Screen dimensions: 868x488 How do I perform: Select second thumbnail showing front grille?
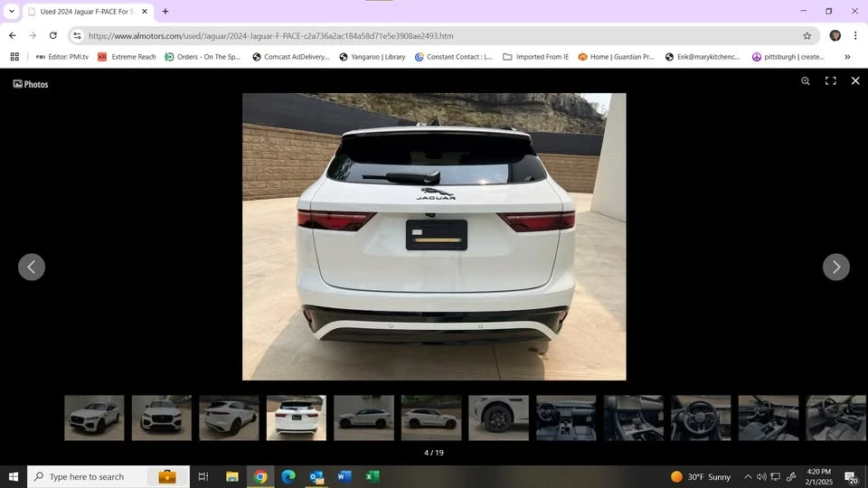click(x=162, y=418)
